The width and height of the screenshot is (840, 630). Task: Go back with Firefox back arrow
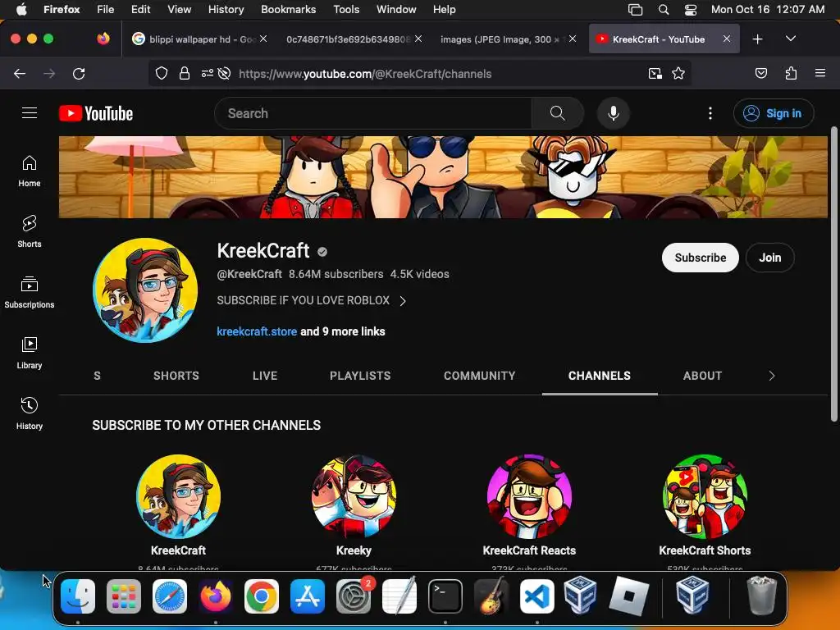[x=20, y=74]
